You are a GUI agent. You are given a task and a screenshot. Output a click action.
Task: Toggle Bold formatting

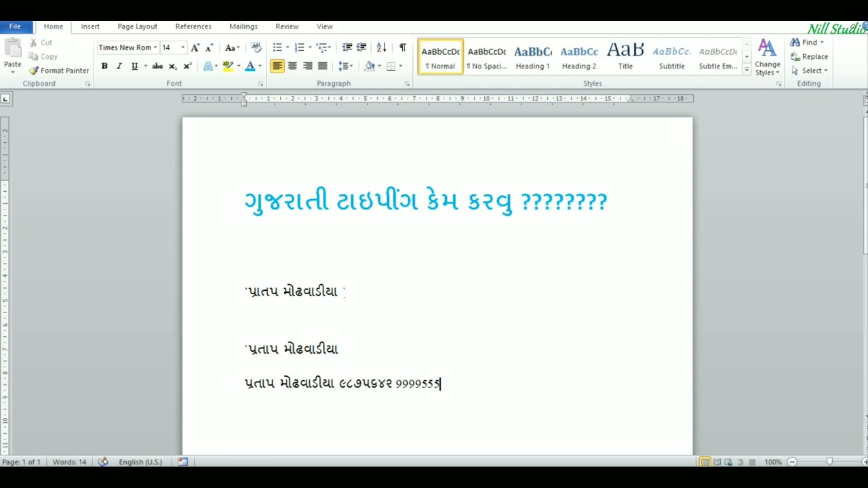[104, 66]
